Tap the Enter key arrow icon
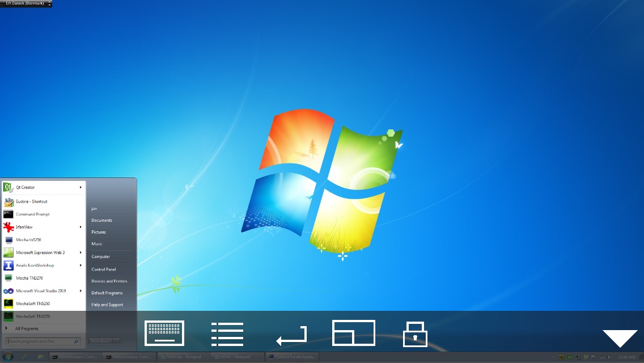644x363 pixels. 291,336
